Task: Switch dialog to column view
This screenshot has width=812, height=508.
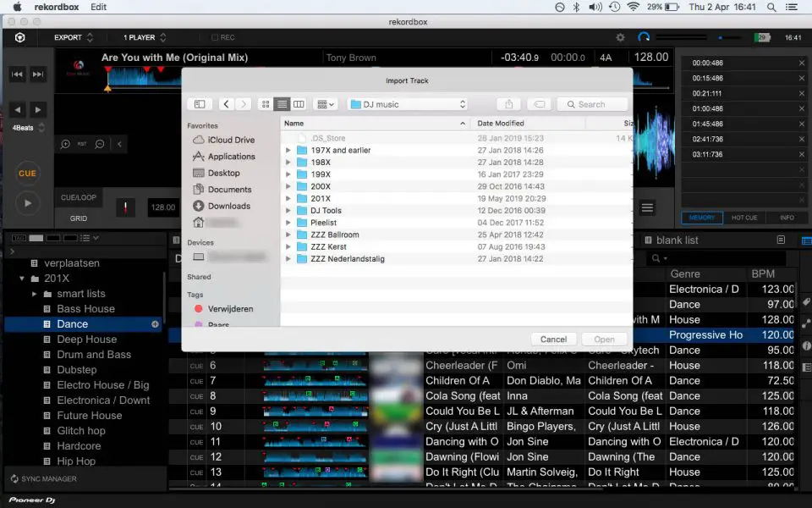Action: pos(299,104)
